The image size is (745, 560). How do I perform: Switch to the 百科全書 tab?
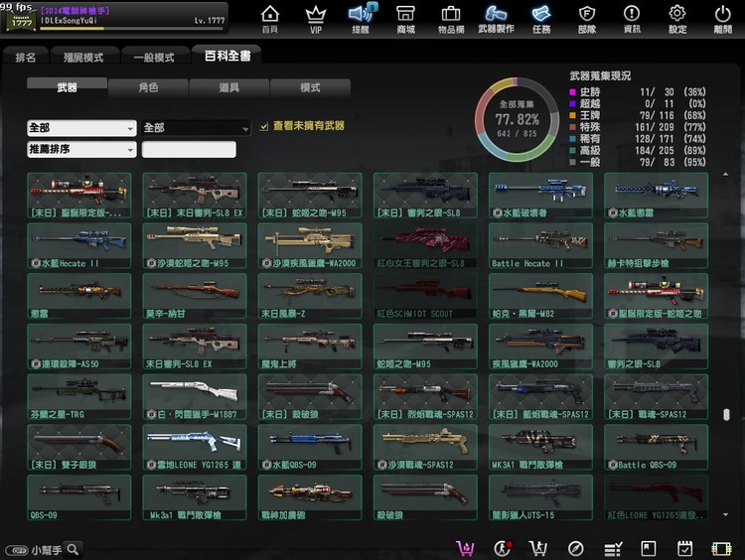click(227, 56)
